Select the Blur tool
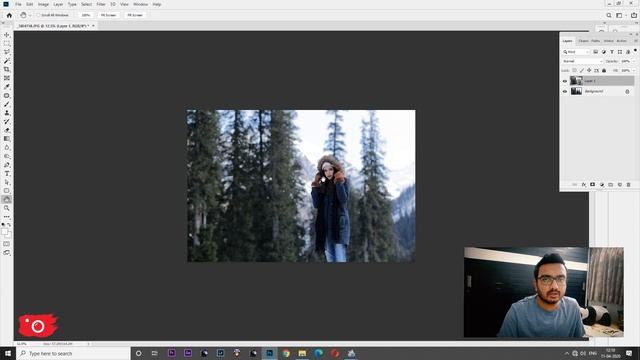The height and width of the screenshot is (360, 640). click(7, 147)
